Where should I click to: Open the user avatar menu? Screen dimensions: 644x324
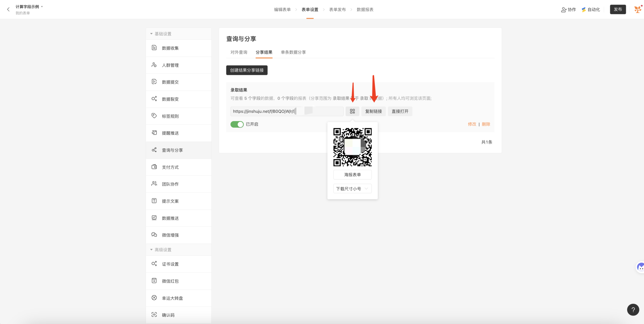click(638, 9)
